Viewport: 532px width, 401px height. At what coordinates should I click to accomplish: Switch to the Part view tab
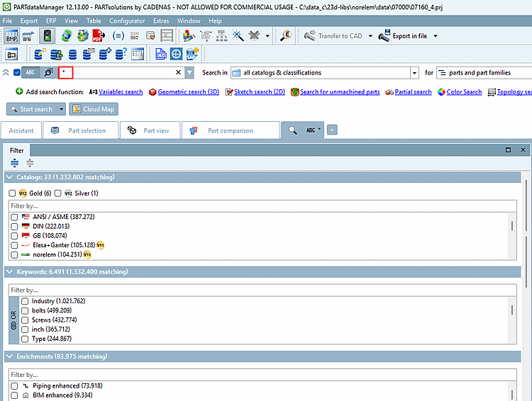click(x=150, y=130)
